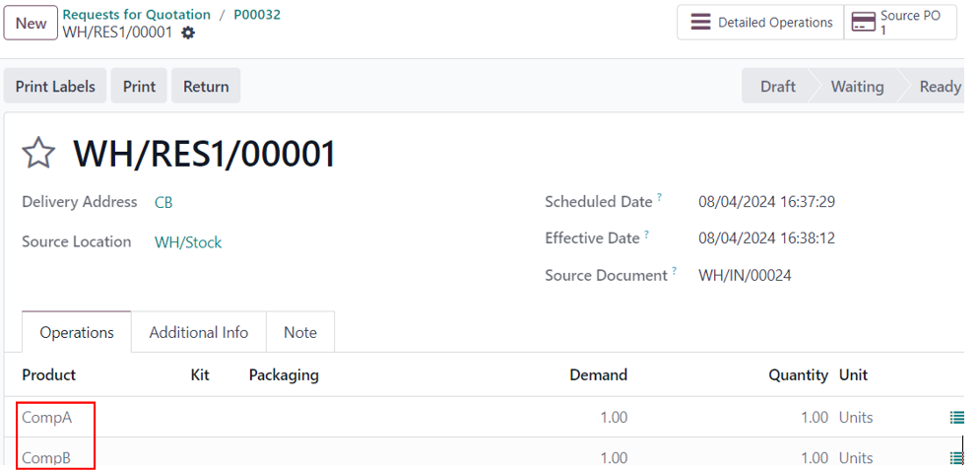Show Source Document help tooltip question mark

675,270
